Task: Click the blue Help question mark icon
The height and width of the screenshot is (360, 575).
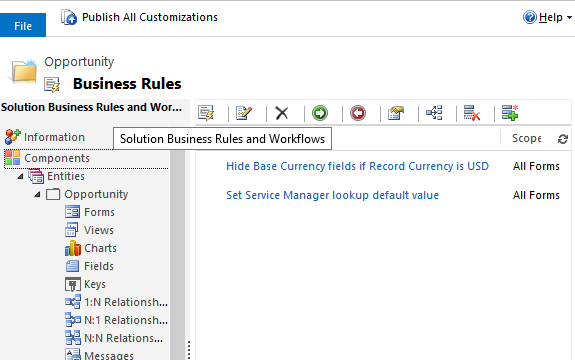Action: pos(530,17)
